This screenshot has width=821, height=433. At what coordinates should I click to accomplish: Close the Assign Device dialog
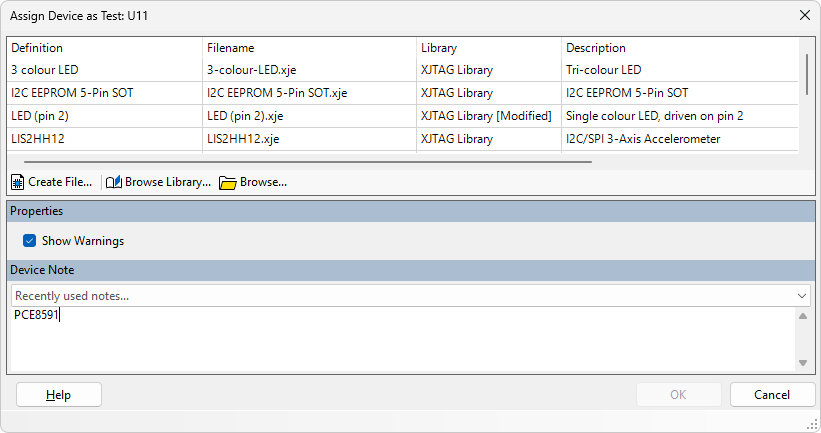pos(805,15)
